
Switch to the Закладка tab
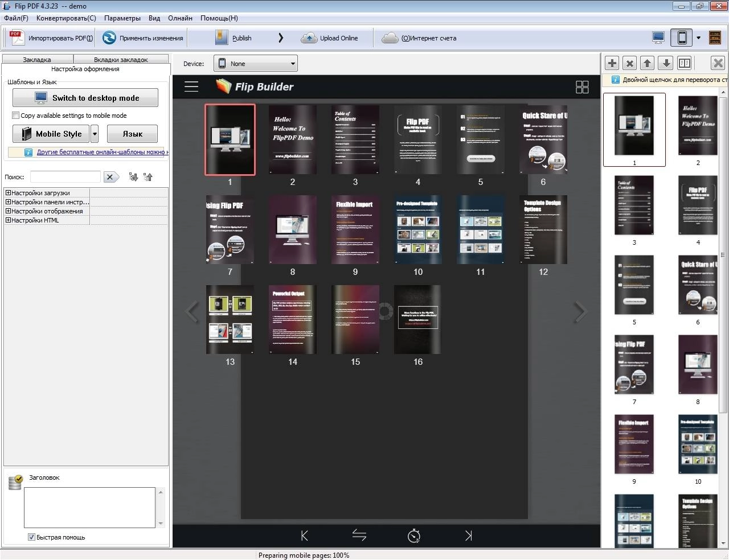[x=37, y=59]
